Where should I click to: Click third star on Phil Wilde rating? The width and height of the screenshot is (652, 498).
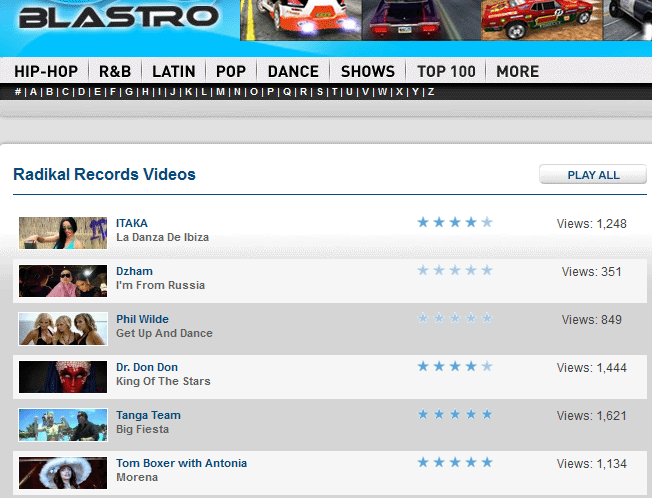[455, 319]
